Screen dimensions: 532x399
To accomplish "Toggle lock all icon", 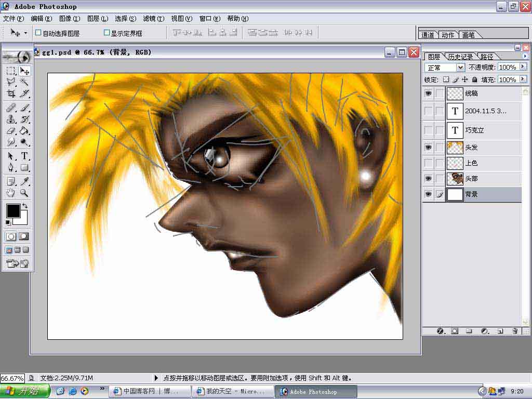I will [x=474, y=79].
